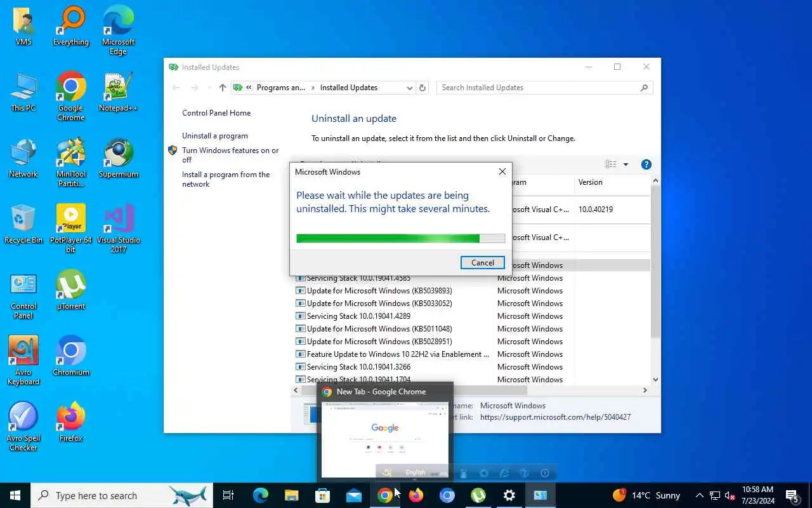Open Install a program from the network
This screenshot has height=508, width=812.
[x=226, y=179]
